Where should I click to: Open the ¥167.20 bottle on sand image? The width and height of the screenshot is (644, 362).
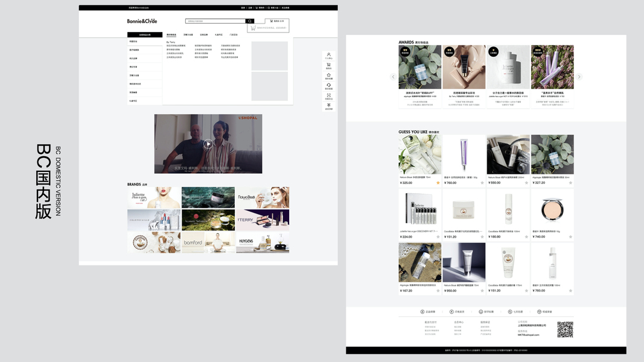coord(419,262)
